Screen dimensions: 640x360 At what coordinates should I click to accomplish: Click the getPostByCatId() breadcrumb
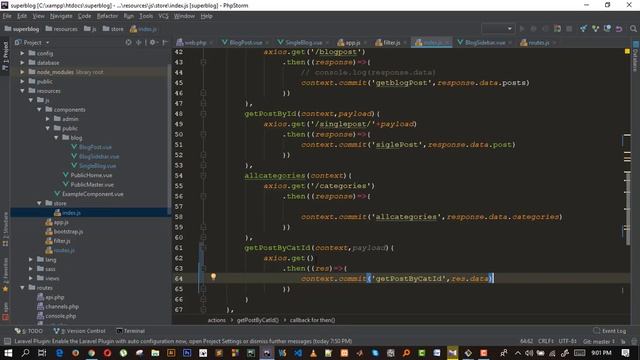258,320
